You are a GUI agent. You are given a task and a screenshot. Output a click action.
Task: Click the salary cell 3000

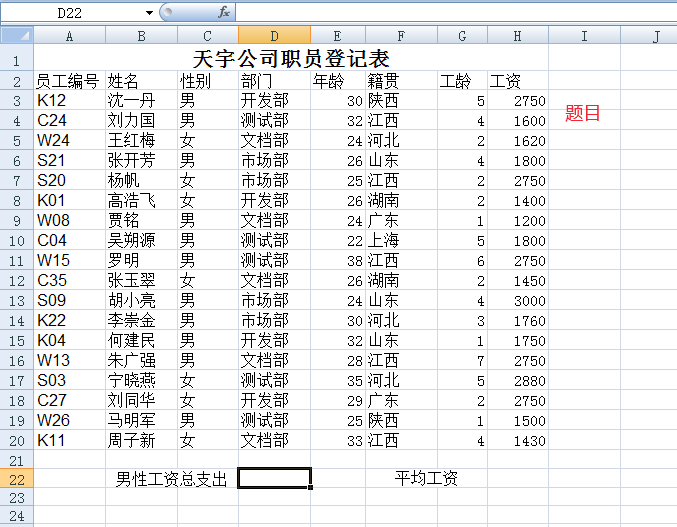[518, 300]
